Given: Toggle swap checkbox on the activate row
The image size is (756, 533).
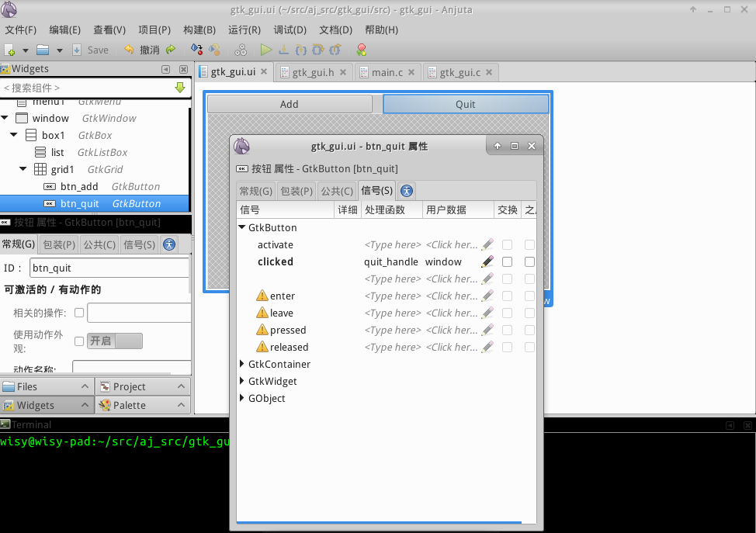Looking at the screenshot, I should [x=507, y=245].
